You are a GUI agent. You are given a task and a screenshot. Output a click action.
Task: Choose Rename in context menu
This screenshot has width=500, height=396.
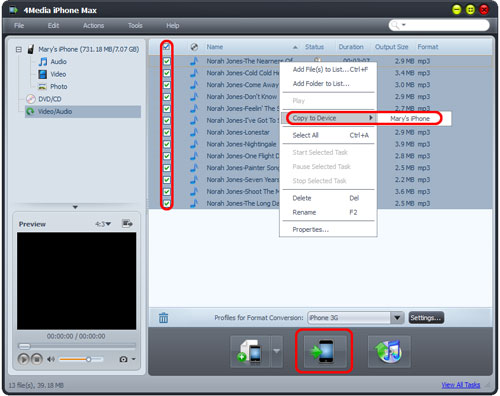pyautogui.click(x=330, y=212)
